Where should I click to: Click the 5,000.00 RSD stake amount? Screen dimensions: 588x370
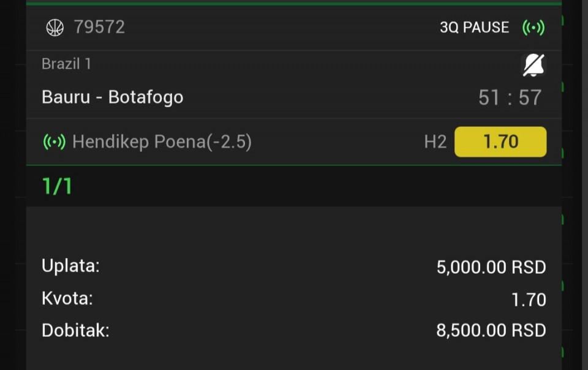click(491, 267)
